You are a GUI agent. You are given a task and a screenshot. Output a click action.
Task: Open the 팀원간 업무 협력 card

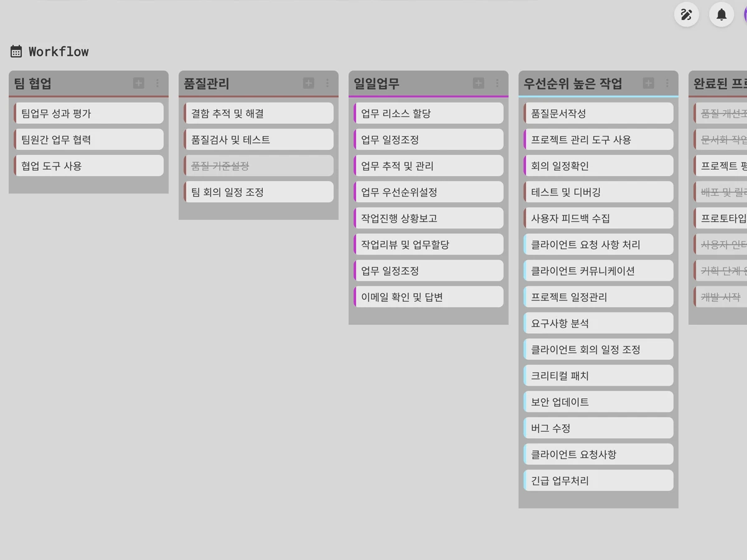pyautogui.click(x=88, y=139)
